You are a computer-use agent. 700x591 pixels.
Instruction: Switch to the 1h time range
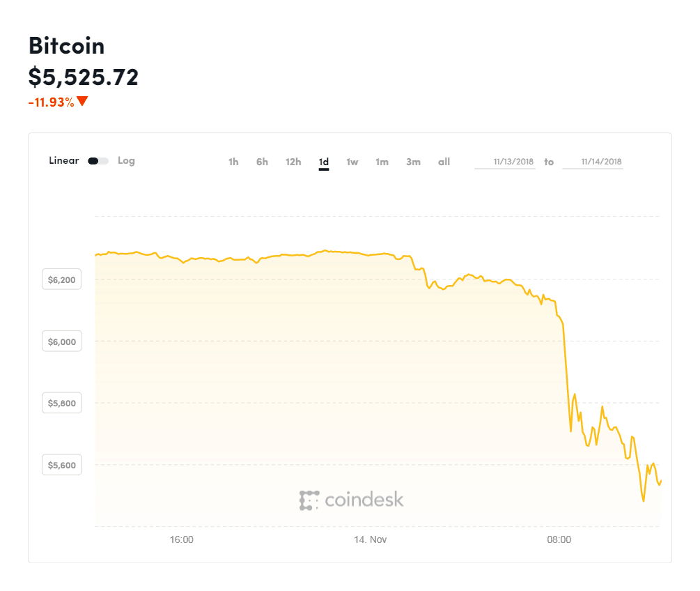click(x=233, y=162)
